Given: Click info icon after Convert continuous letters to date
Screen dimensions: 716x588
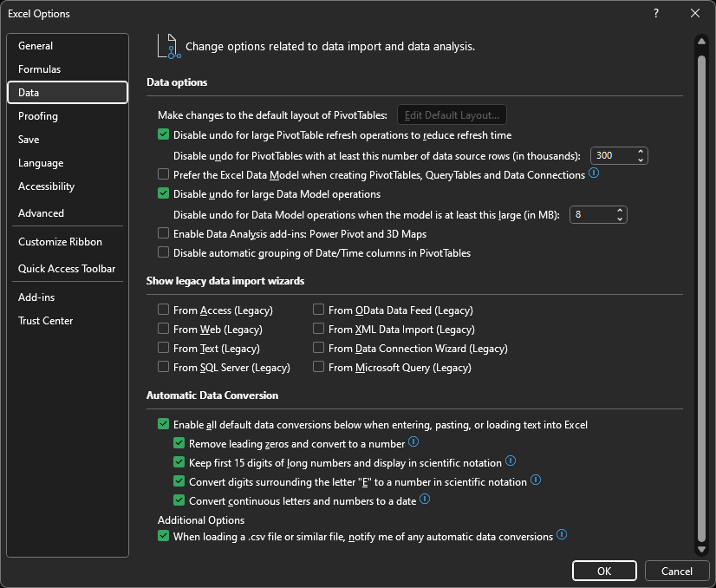Looking at the screenshot, I should click(425, 500).
